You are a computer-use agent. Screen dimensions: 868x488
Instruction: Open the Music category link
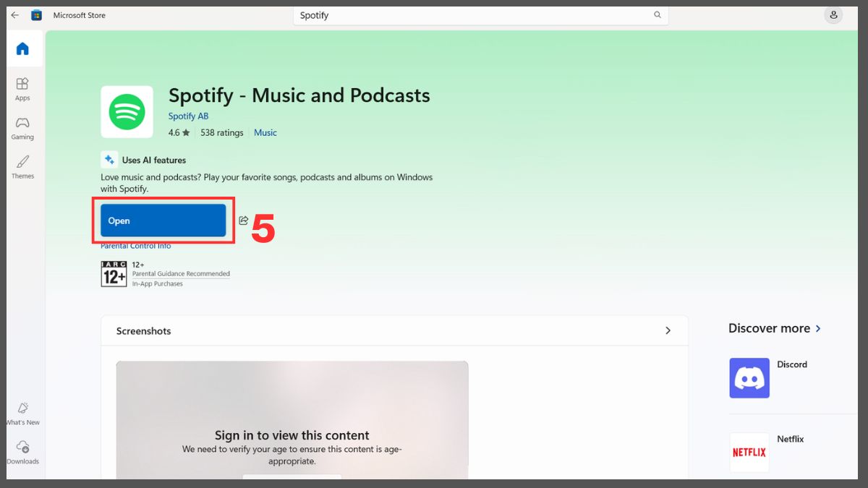click(265, 133)
